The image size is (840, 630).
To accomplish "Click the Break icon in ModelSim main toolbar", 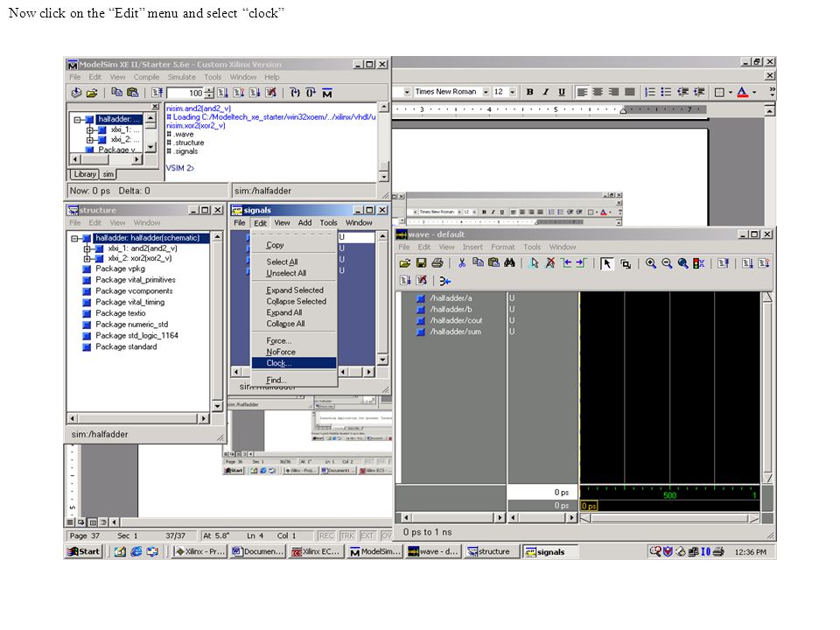I will [x=271, y=93].
